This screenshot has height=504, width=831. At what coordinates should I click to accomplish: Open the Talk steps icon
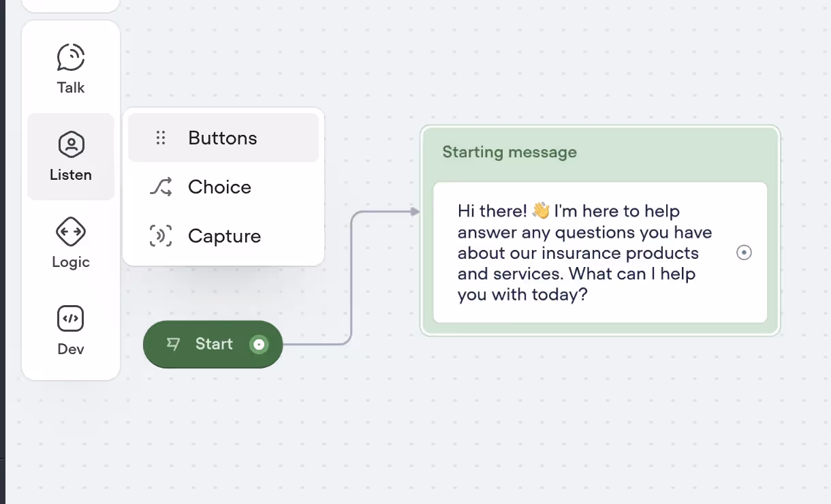click(71, 57)
